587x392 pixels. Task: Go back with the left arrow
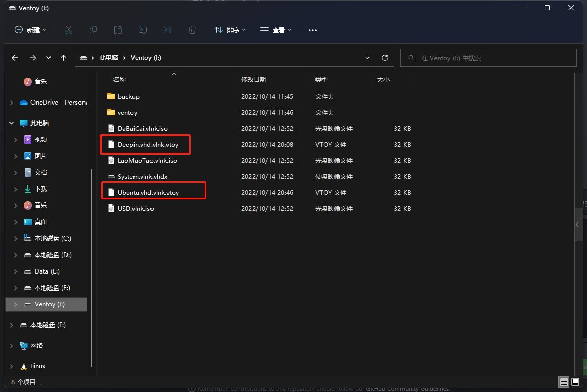click(15, 58)
